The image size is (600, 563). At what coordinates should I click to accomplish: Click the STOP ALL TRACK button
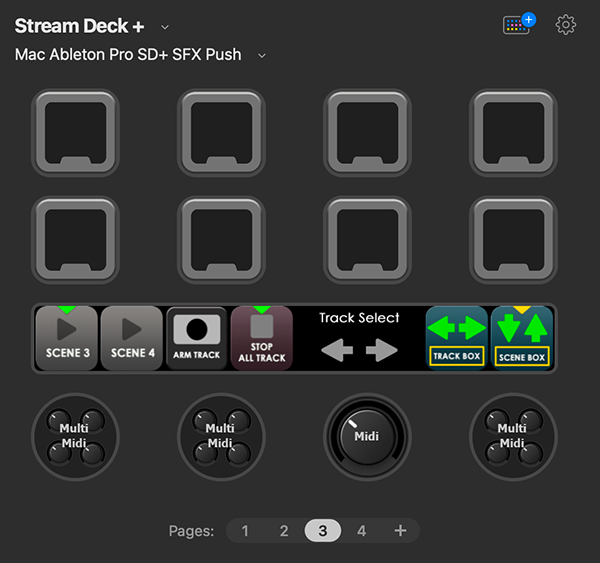coord(262,338)
